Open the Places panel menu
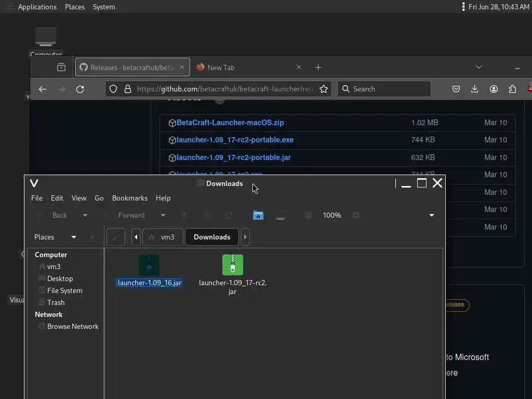Image resolution: width=532 pixels, height=399 pixels. 75,7
